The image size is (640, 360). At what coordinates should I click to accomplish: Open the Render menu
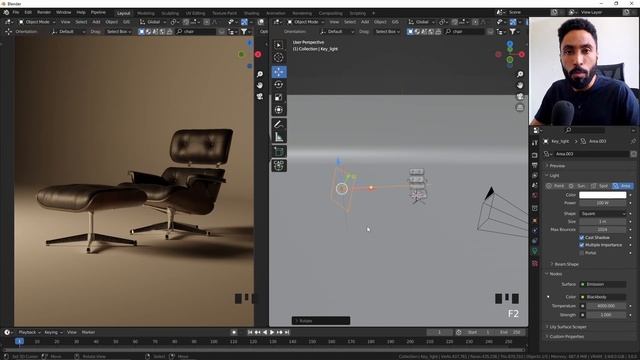(x=44, y=12)
